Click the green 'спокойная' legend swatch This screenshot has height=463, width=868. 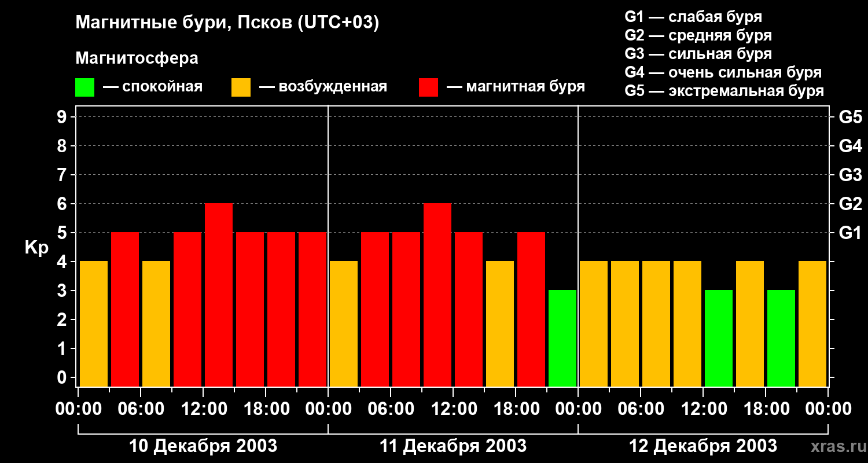tap(84, 87)
